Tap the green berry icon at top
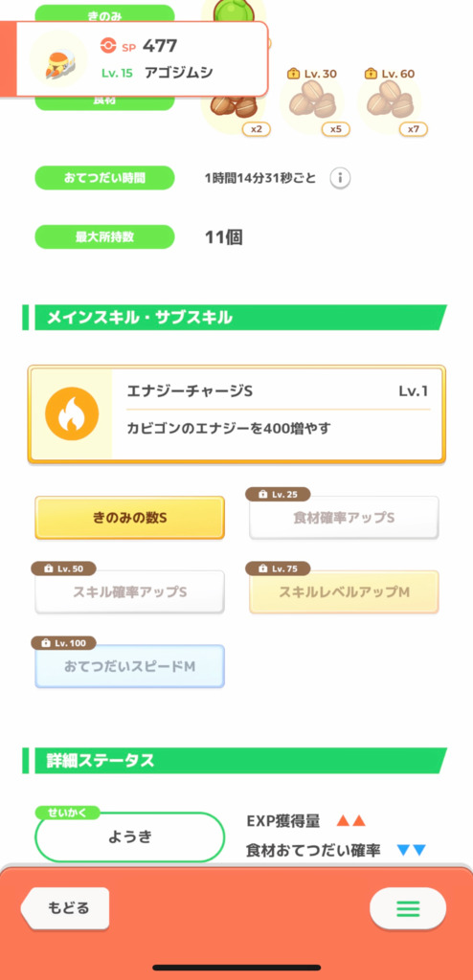The height and width of the screenshot is (980, 473). coord(233,11)
